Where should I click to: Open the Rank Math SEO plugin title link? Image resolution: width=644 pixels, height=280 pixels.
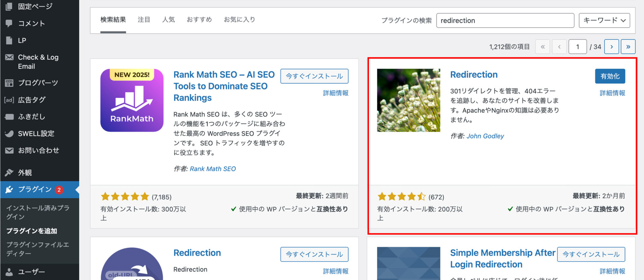pyautogui.click(x=224, y=86)
